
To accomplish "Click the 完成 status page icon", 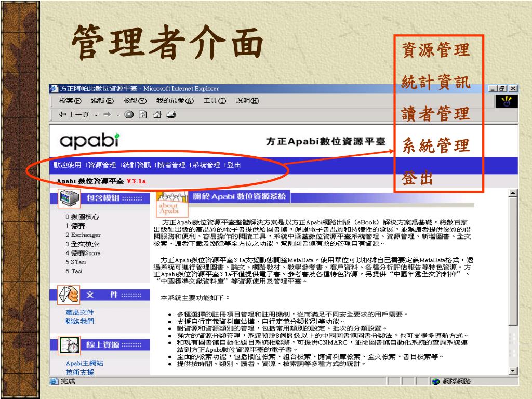I will [54, 381].
